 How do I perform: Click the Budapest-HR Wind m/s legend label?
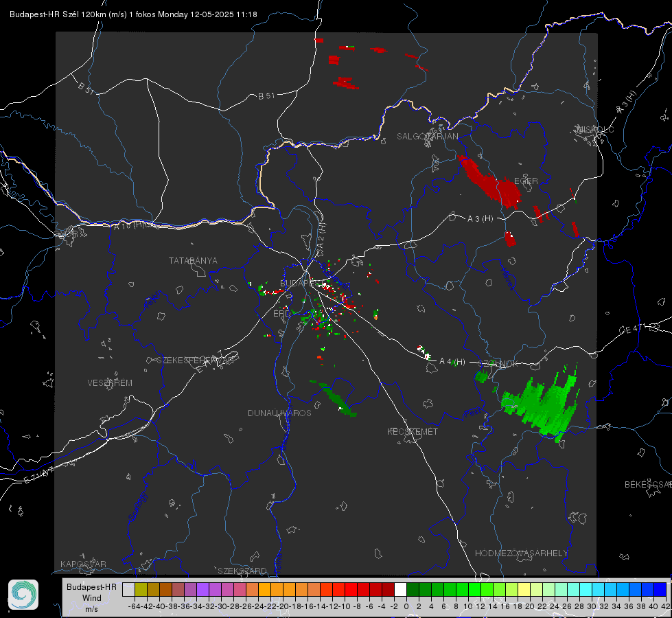click(91, 597)
